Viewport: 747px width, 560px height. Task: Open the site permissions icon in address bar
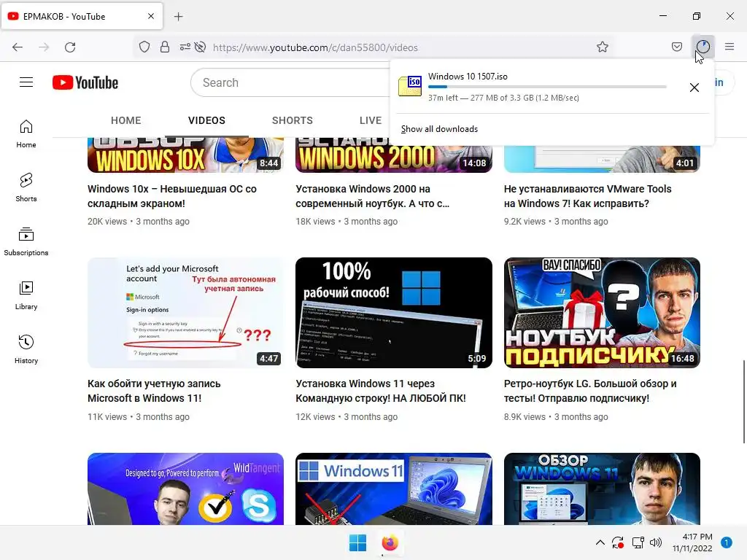click(x=185, y=47)
